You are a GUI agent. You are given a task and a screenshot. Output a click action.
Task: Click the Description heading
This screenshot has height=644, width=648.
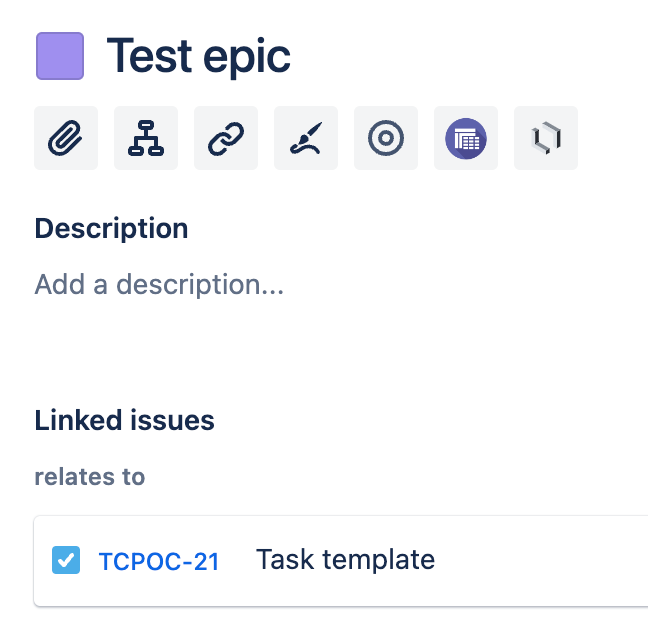pyautogui.click(x=111, y=228)
